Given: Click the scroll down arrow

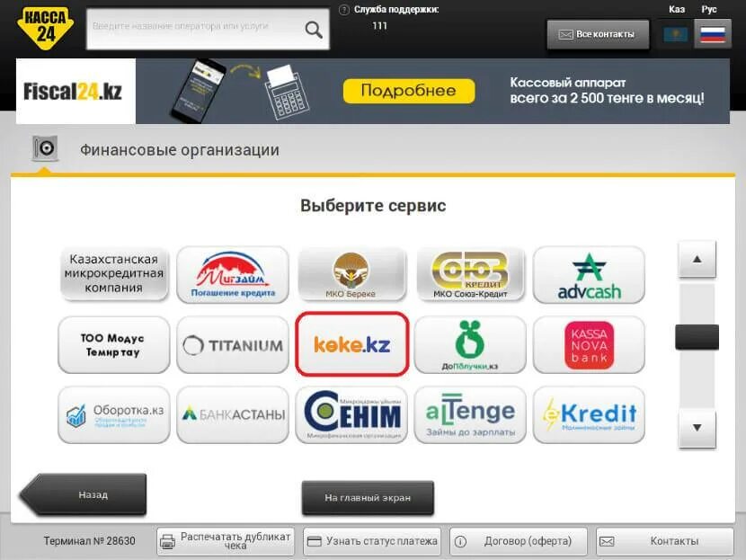Looking at the screenshot, I should tap(697, 428).
